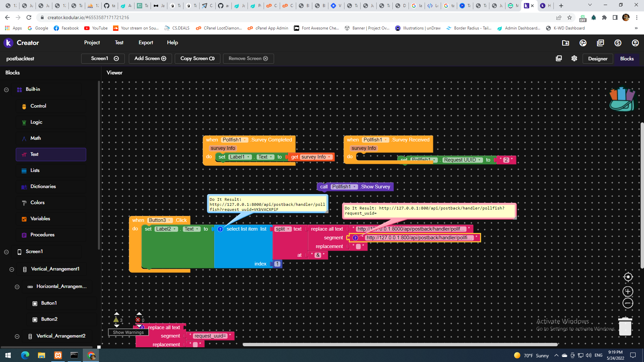Viewport: 644px width, 362px height.
Task: Open File Explorer from the taskbar
Action: (x=41, y=355)
